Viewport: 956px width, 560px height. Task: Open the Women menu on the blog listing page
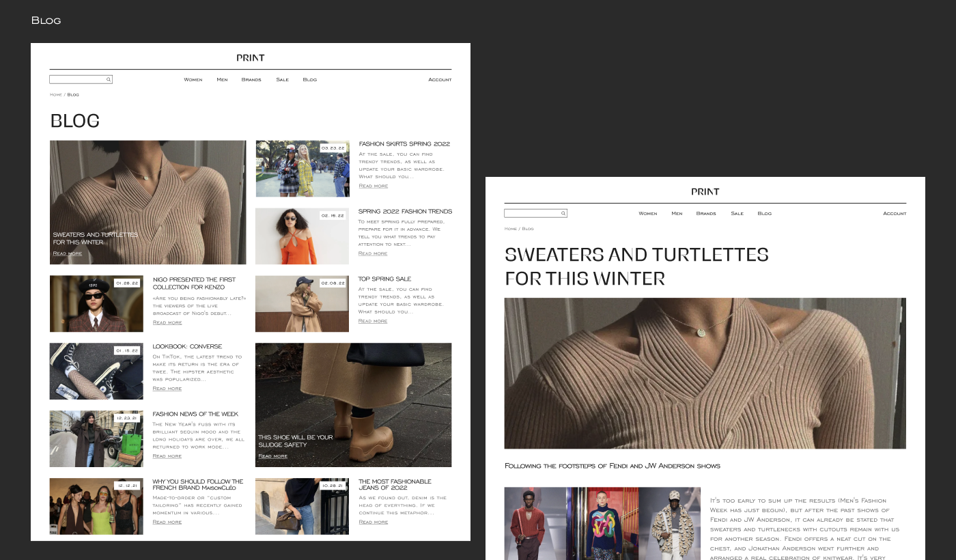pos(193,80)
